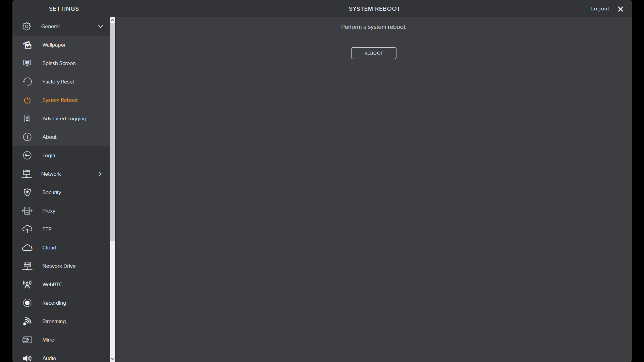Click the General section label
This screenshot has width=644, height=362.
click(50, 26)
